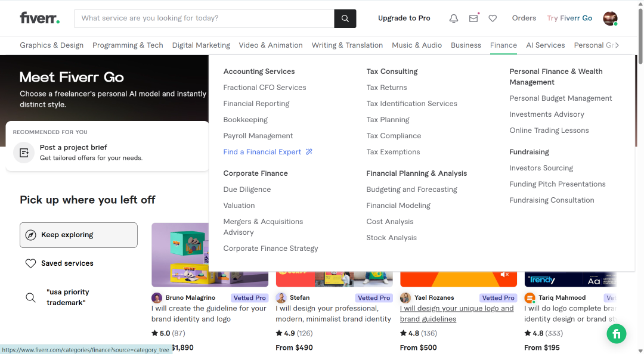Open notifications bell icon
Screen dimensions: 644x354
tap(453, 18)
